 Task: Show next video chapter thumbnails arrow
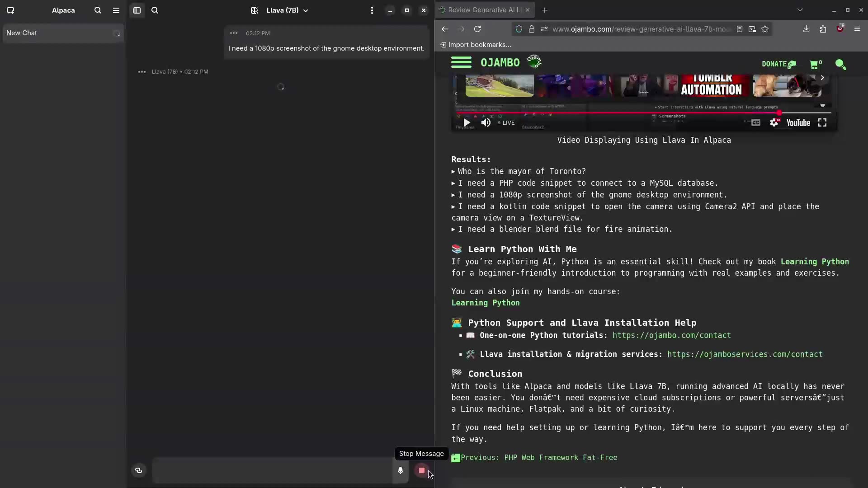pyautogui.click(x=822, y=78)
